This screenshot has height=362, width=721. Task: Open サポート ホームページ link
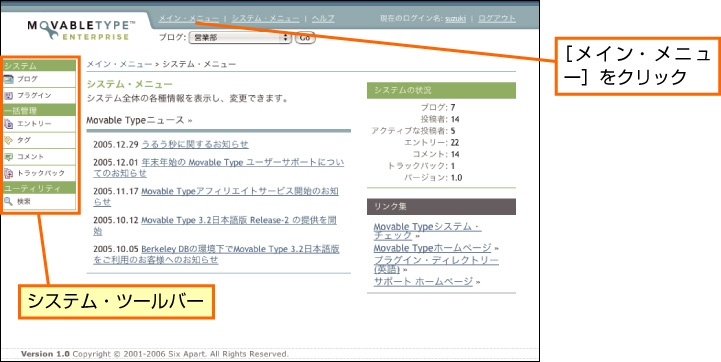[423, 282]
